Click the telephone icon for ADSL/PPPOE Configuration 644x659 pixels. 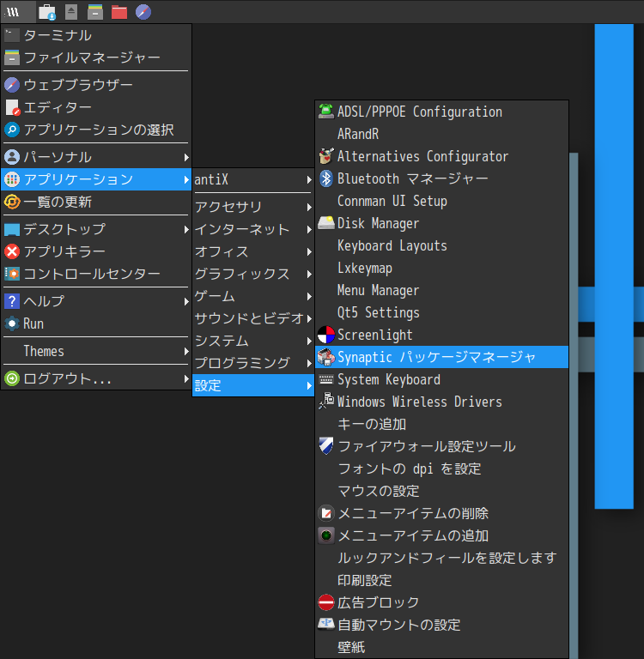click(326, 112)
